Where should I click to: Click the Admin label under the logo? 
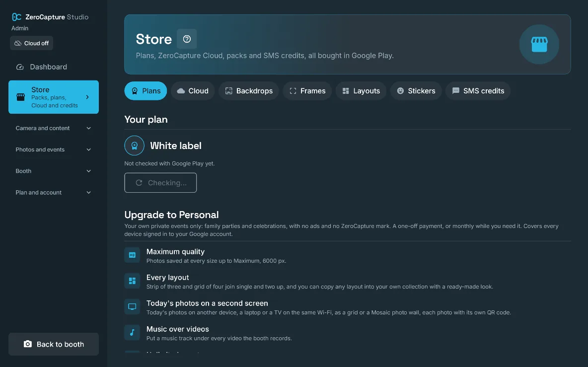(x=19, y=28)
